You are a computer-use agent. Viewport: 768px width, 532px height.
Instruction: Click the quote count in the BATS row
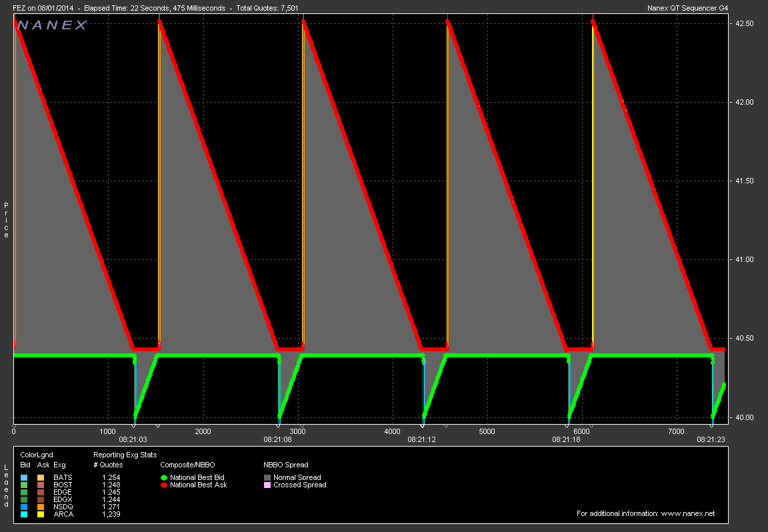coord(111,477)
